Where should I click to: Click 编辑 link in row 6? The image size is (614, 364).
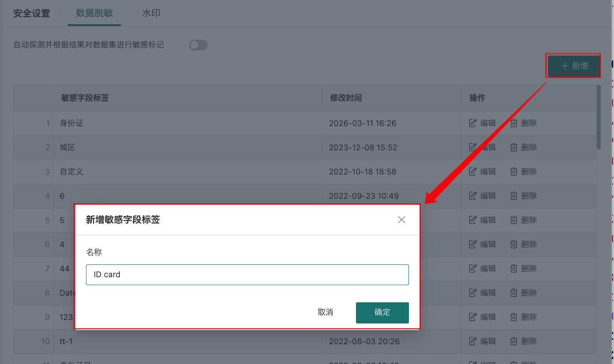[488, 245]
